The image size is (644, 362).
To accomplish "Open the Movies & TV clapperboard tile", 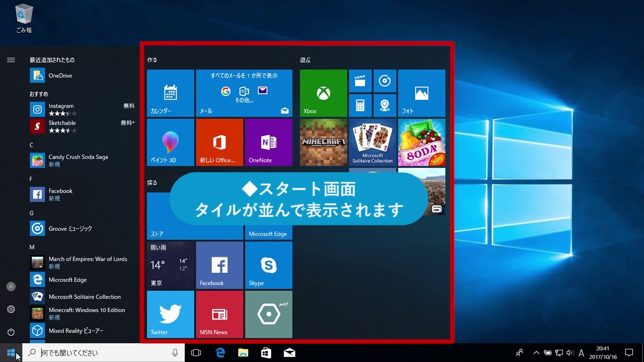I will point(360,81).
